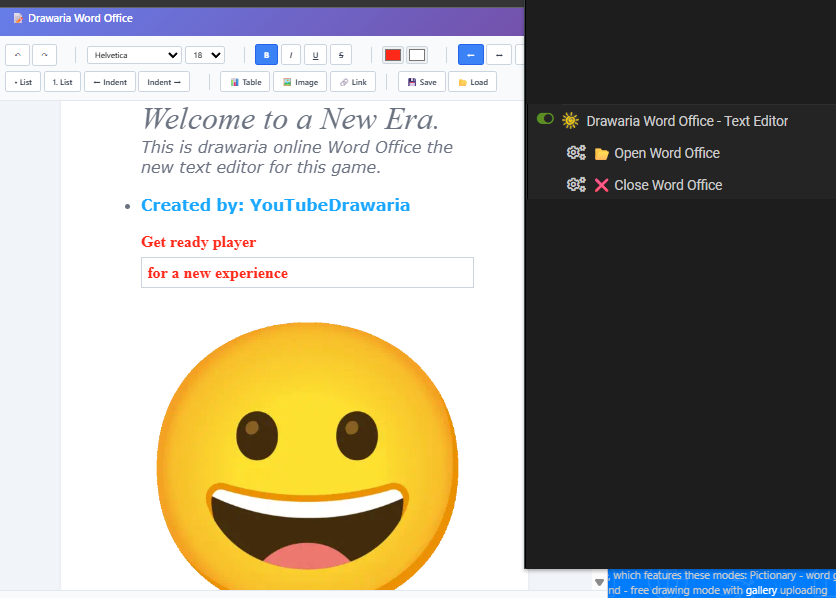Select Open Word Office menu entry
This screenshot has width=836, height=598.
(x=666, y=153)
